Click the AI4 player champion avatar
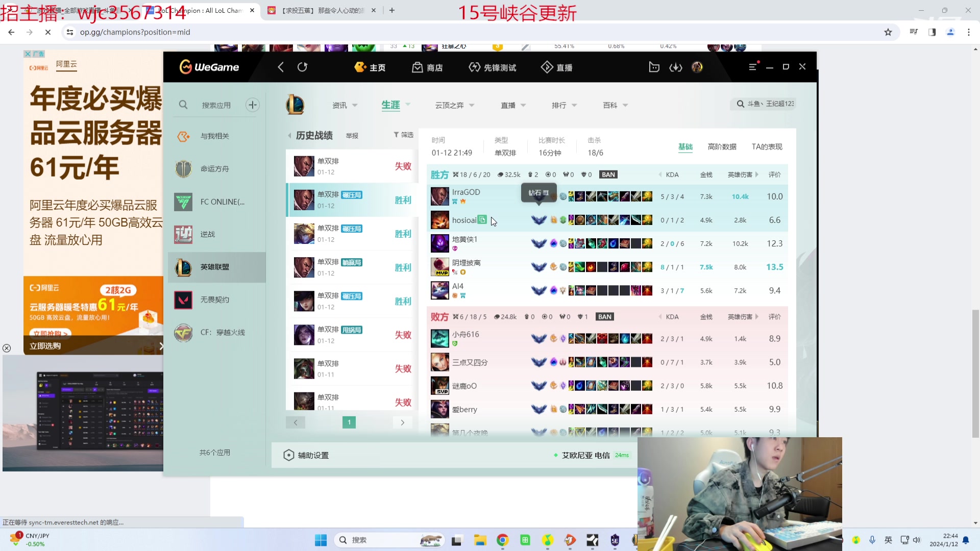The image size is (980, 551). (x=440, y=291)
